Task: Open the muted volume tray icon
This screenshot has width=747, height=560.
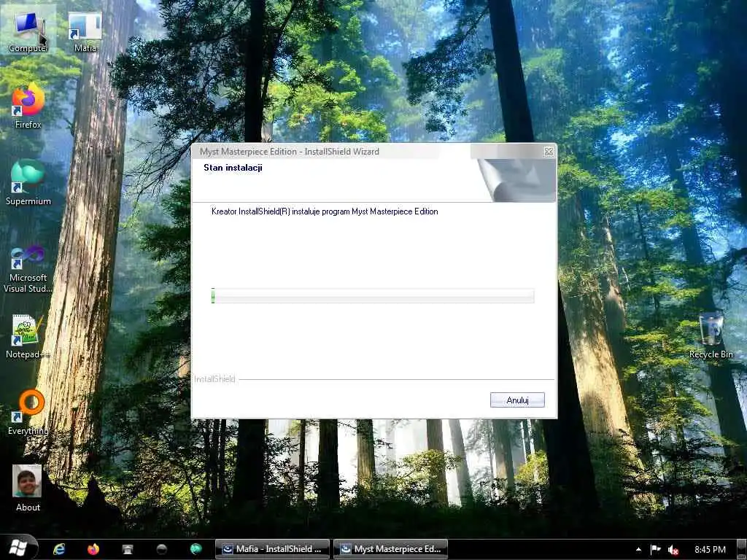Action: [673, 550]
